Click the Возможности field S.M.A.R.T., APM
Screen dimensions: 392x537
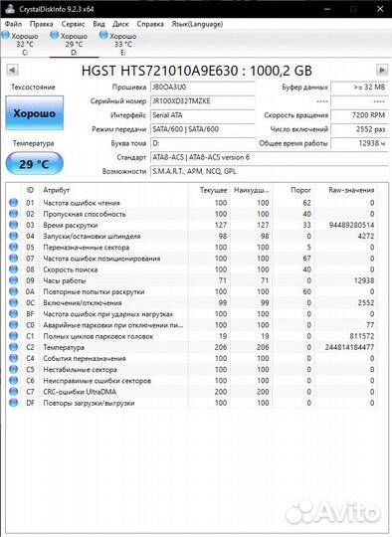pos(270,171)
